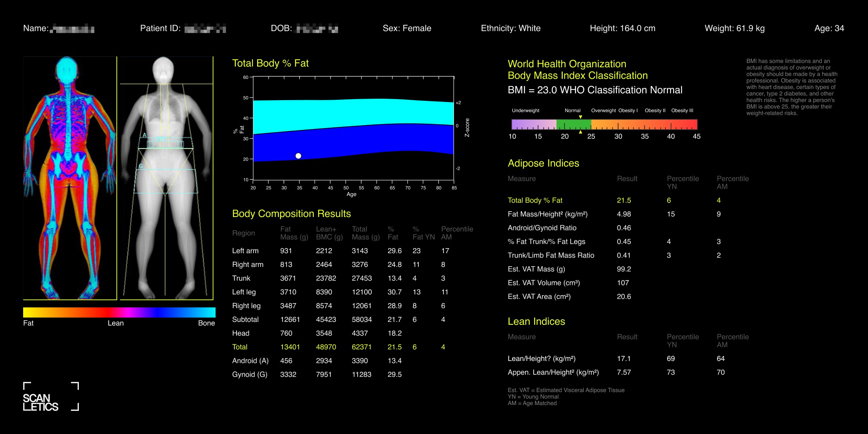The image size is (868, 434).
Task: Click the white data point on chart
Action: (298, 156)
